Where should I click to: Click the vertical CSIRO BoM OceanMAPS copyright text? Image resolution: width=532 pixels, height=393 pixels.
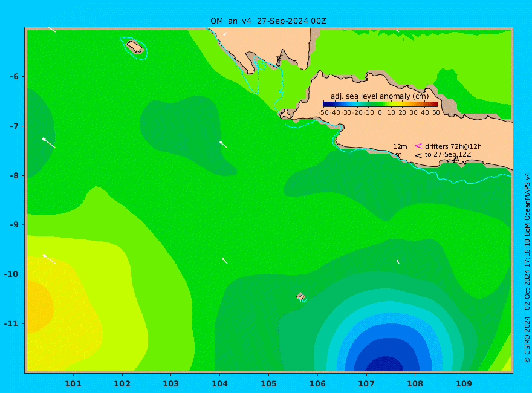tap(527, 268)
